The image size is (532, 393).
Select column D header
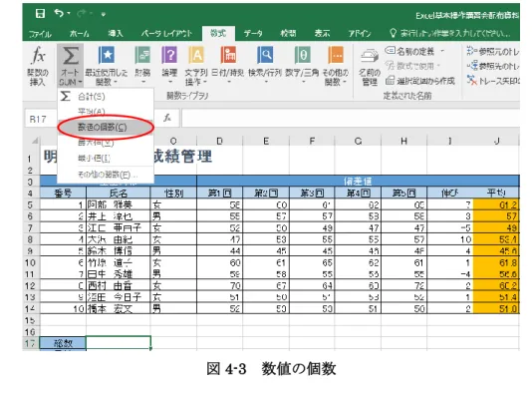[219, 141]
